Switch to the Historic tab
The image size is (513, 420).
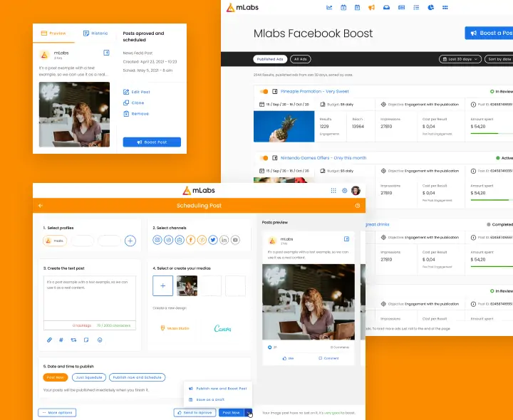[95, 33]
